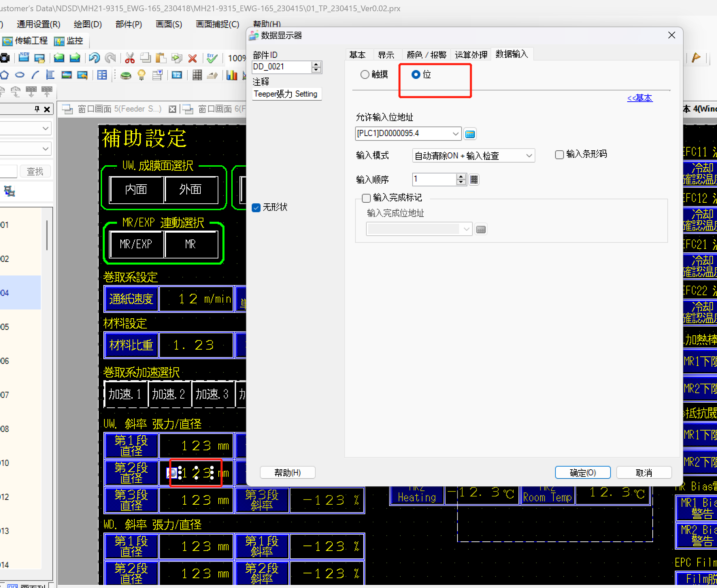Check the 输入完成标记 checkbox
Viewport: 717px width, 588px height.
coord(366,198)
